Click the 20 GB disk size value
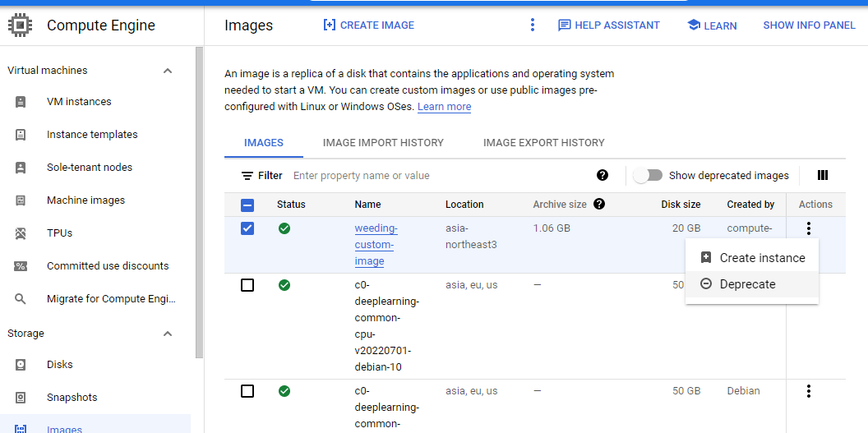Image resolution: width=868 pixels, height=433 pixels. [686, 228]
